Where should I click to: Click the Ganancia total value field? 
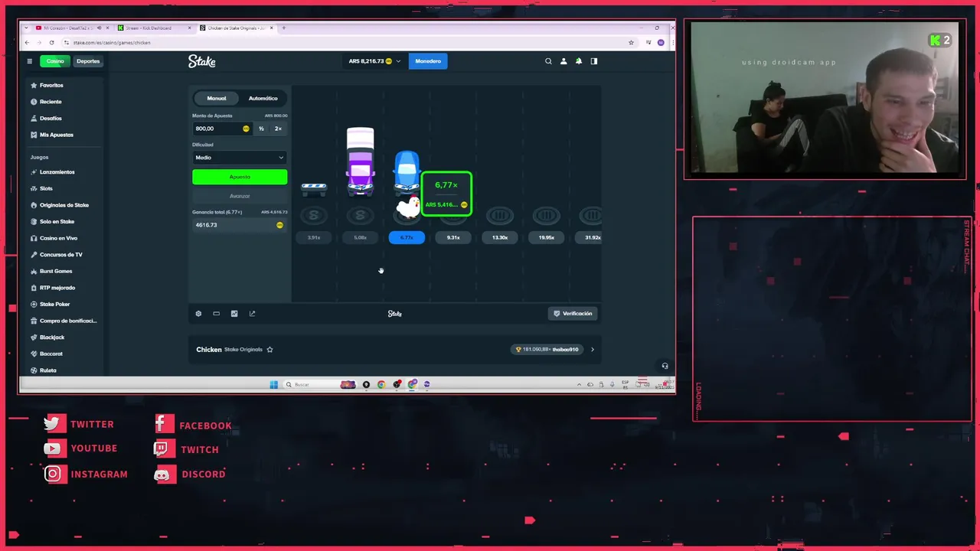tap(240, 225)
